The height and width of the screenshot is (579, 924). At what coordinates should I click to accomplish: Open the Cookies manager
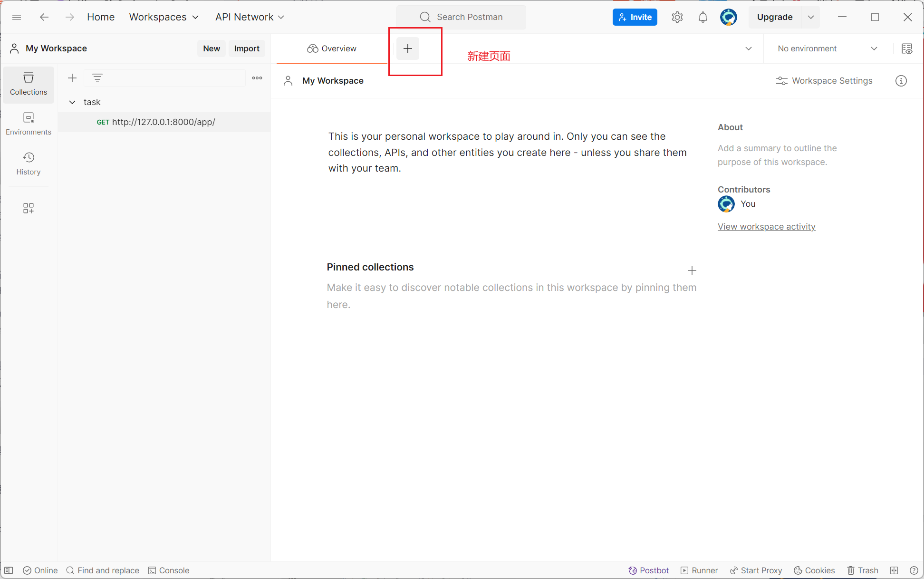(x=814, y=570)
